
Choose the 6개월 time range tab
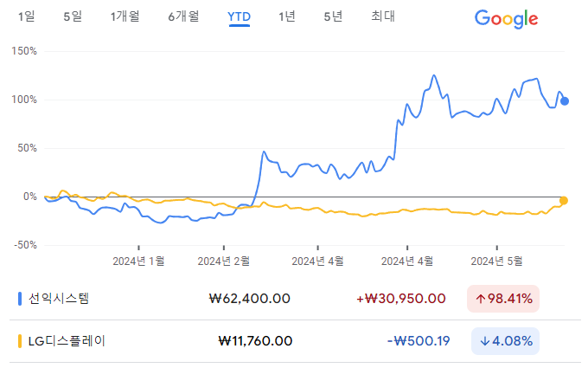[183, 16]
